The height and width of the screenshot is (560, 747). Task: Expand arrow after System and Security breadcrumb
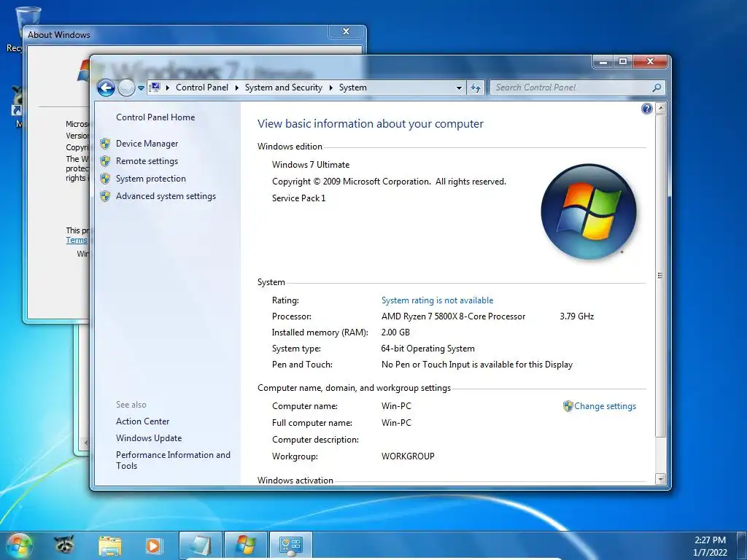tap(331, 87)
